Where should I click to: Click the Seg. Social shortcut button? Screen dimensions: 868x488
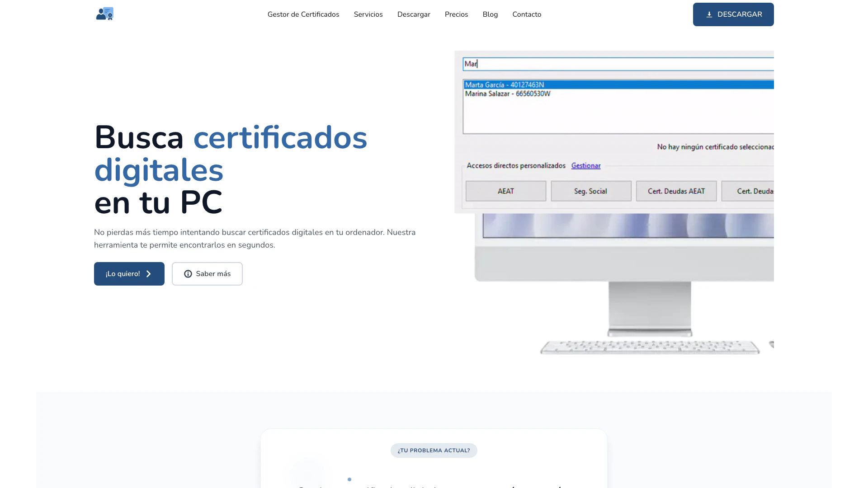coord(590,191)
